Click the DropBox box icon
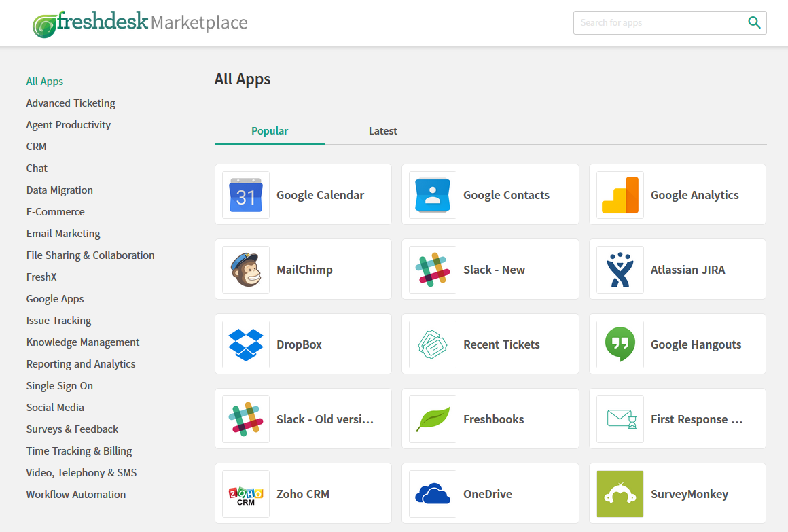 tap(246, 344)
